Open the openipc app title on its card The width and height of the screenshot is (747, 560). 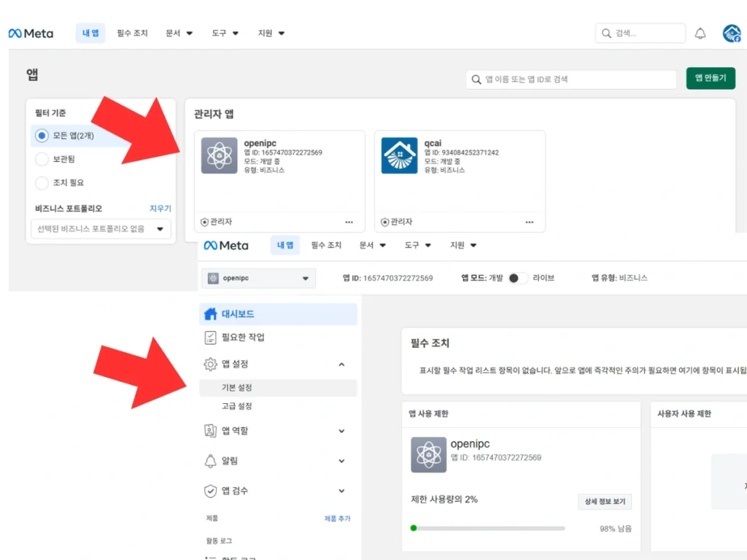[x=260, y=143]
